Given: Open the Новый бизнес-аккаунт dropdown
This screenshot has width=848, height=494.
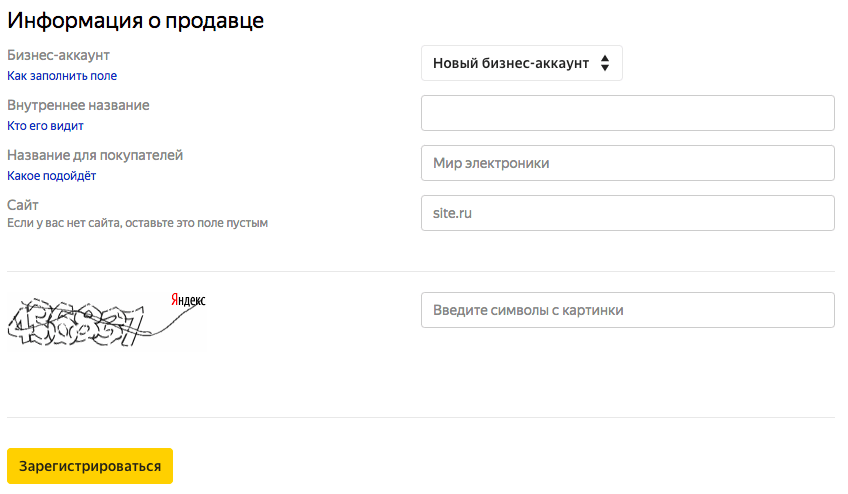Looking at the screenshot, I should click(x=521, y=63).
